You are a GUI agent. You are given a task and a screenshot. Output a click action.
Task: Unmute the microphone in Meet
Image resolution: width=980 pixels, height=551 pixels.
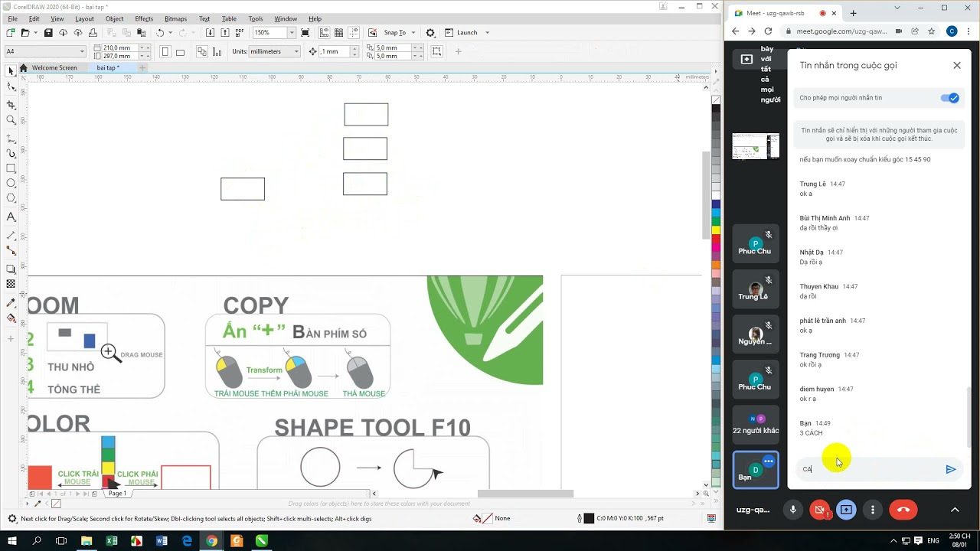coord(792,510)
